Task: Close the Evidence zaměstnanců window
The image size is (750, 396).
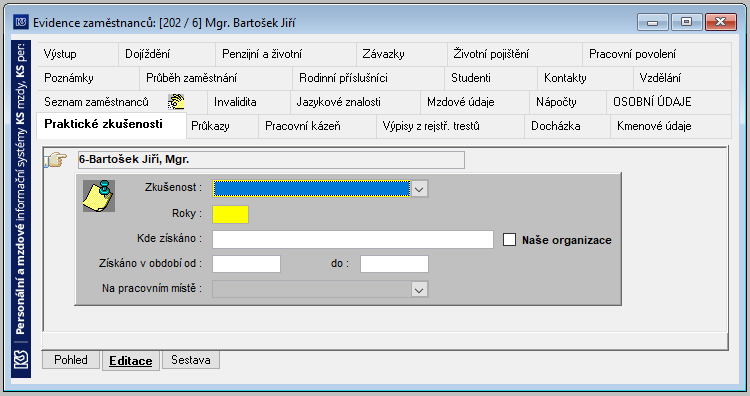Action: coord(721,22)
